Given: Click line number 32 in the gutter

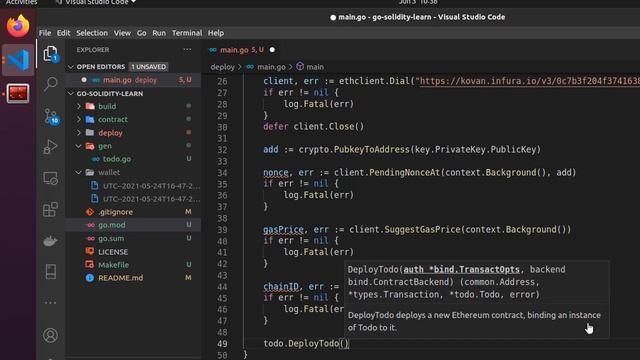Looking at the screenshot, I should (222, 150).
